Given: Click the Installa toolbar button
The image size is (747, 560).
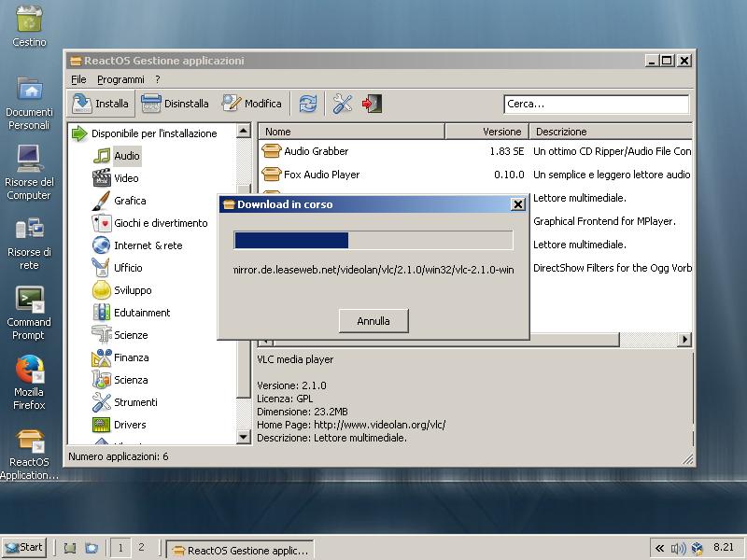Looking at the screenshot, I should point(101,104).
